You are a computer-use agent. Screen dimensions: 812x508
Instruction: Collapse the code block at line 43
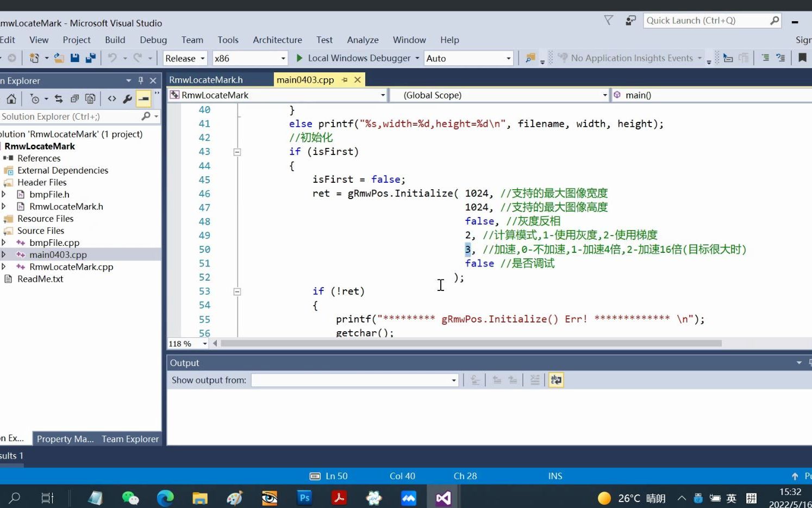pos(237,152)
